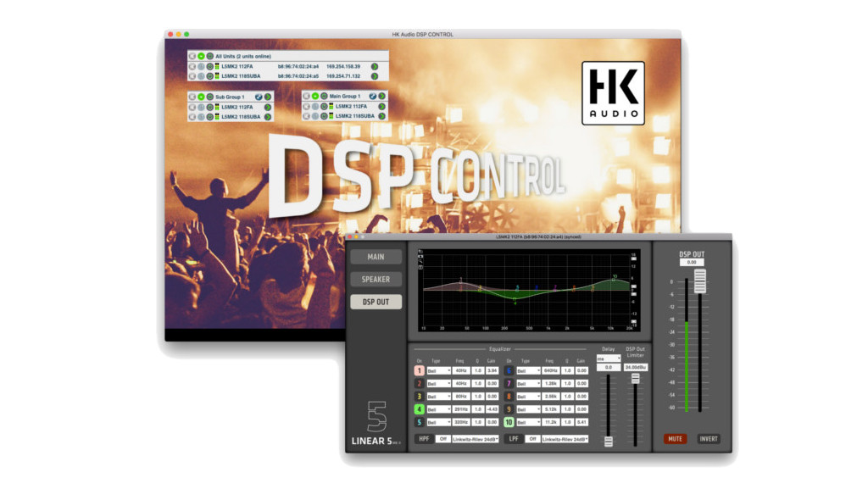Select EQ node 1 on the graph curve
This screenshot has width=868, height=489.
460,282
